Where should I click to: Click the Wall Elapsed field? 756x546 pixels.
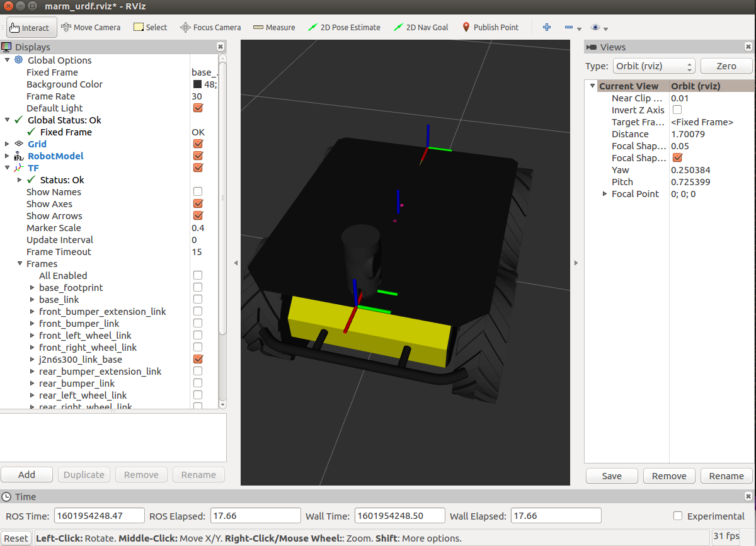pyautogui.click(x=556, y=516)
